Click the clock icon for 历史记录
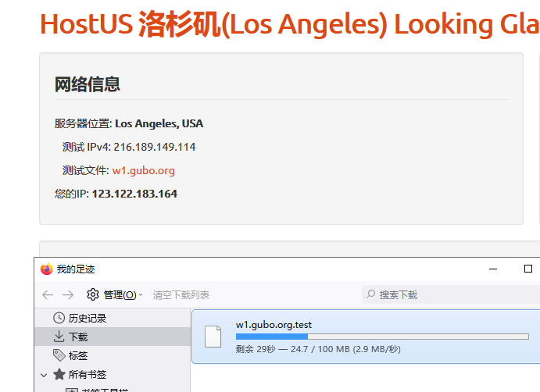540x392 pixels. click(x=59, y=318)
